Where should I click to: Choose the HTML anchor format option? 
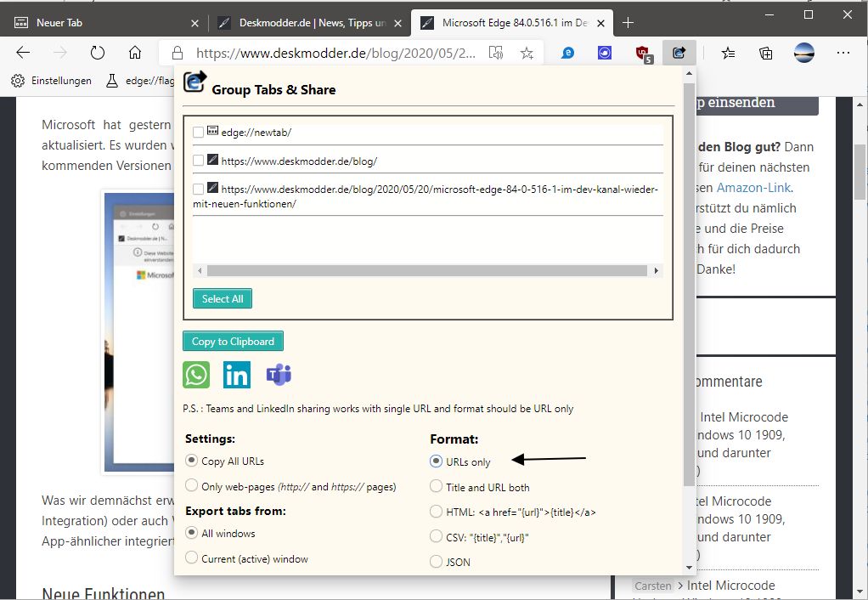pos(437,511)
